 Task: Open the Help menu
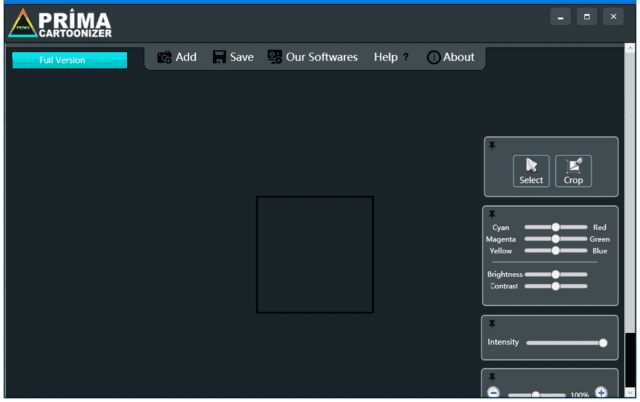[391, 57]
